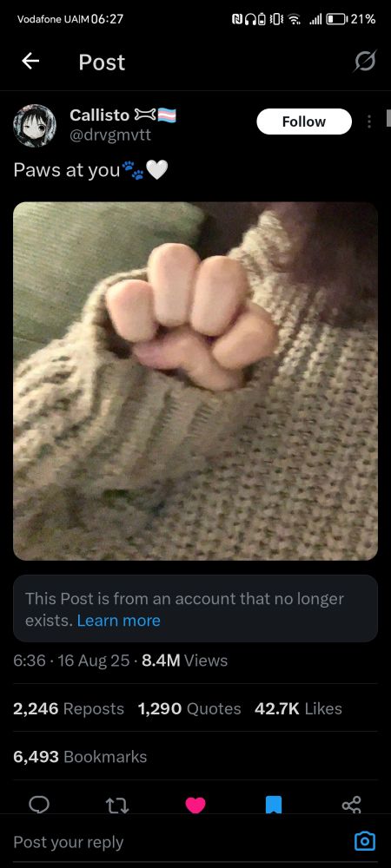This screenshot has height=868, width=391.
Task: Unlike the post via pink heart
Action: point(195,805)
